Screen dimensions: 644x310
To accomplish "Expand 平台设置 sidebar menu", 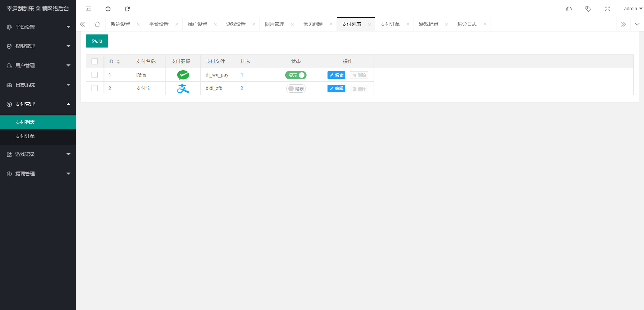I will click(38, 27).
